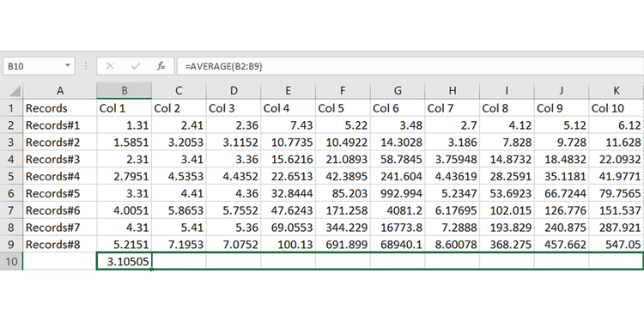
Task: Select cell with value 68940.1
Action: click(x=398, y=245)
